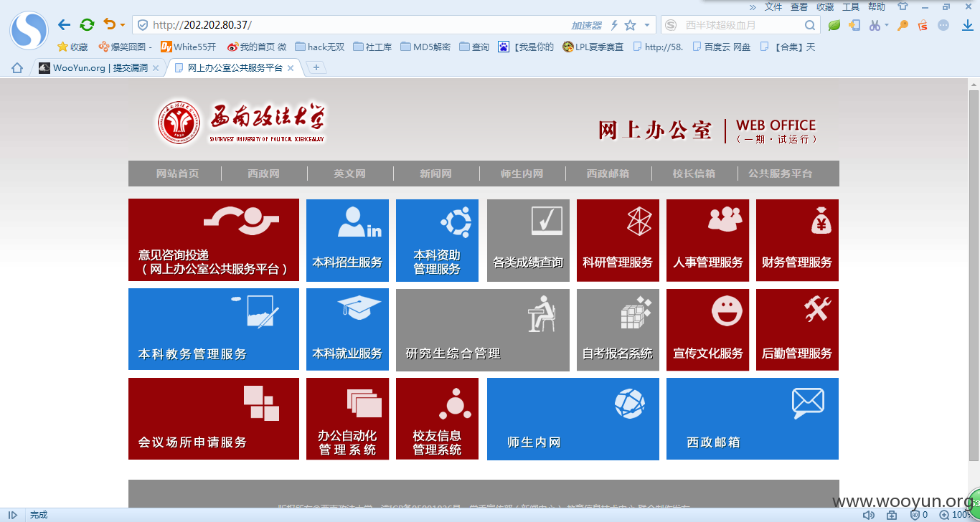Click the Sogou browser logo
Screen dimensions: 980x522
29,30
